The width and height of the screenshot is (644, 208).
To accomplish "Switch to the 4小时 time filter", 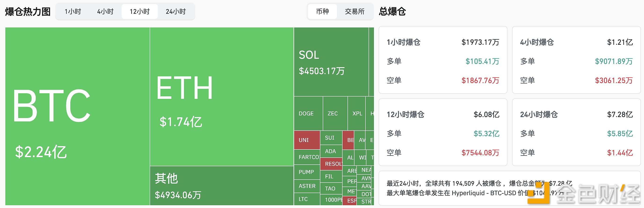I will tap(106, 11).
